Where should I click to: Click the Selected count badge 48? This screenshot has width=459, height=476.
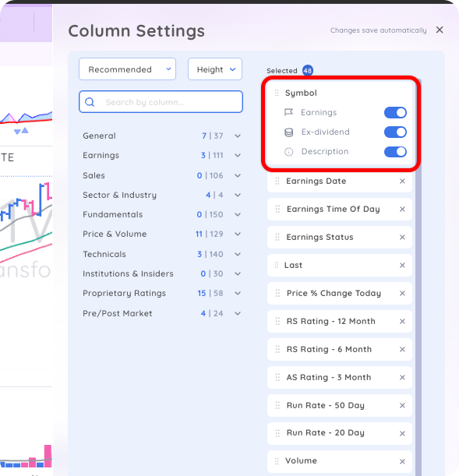[x=308, y=71]
